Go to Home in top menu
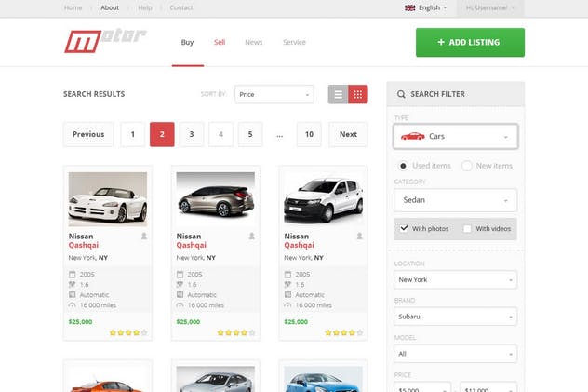The height and width of the screenshot is (392, 588). click(x=73, y=7)
